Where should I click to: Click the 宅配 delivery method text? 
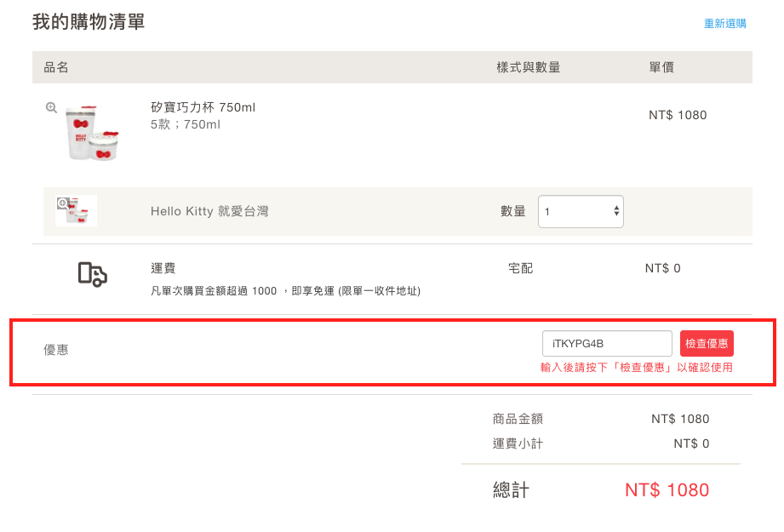[x=520, y=268]
